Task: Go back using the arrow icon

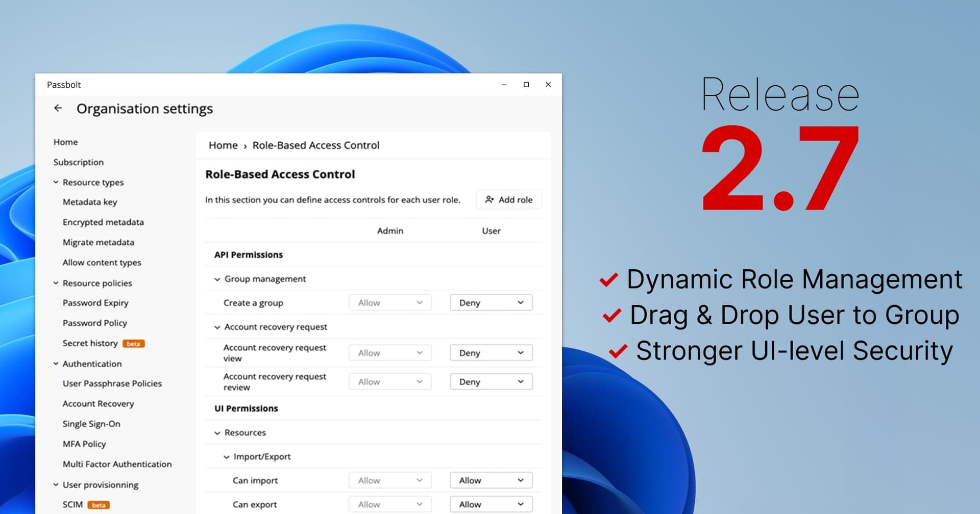Action: click(x=58, y=108)
